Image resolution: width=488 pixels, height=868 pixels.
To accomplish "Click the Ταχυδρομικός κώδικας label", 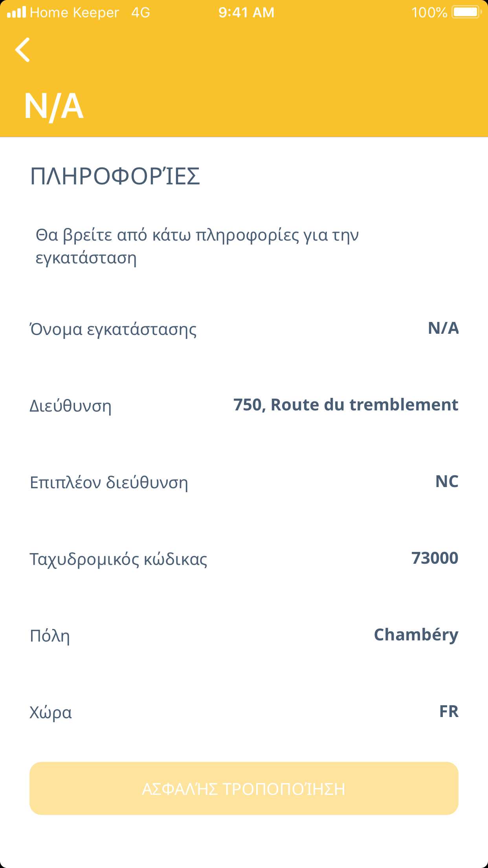I will 118,559.
